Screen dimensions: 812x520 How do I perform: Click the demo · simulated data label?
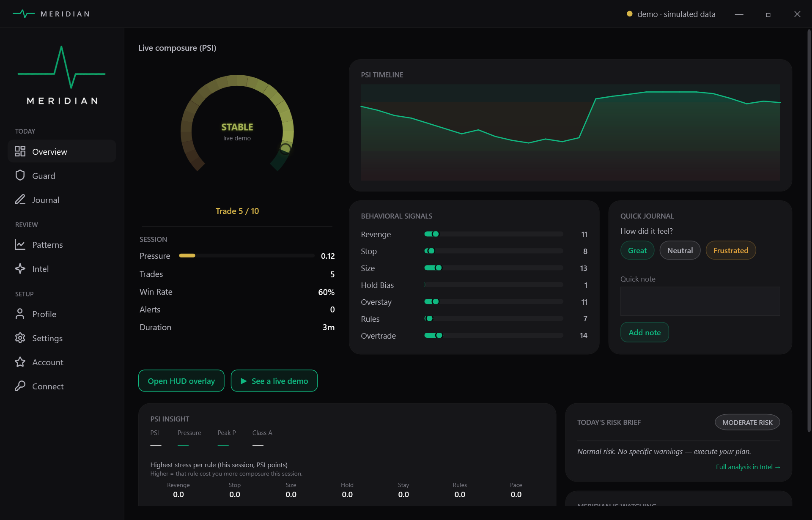(x=676, y=14)
